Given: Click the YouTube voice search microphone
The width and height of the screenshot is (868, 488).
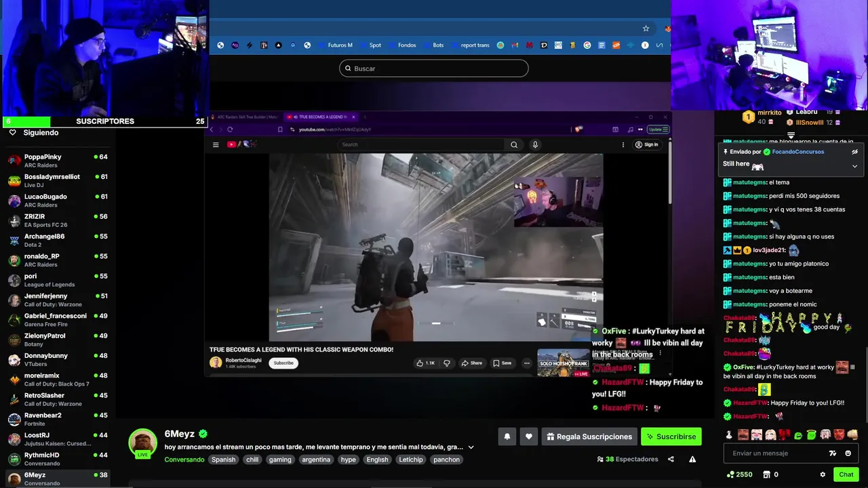Looking at the screenshot, I should [x=535, y=144].
